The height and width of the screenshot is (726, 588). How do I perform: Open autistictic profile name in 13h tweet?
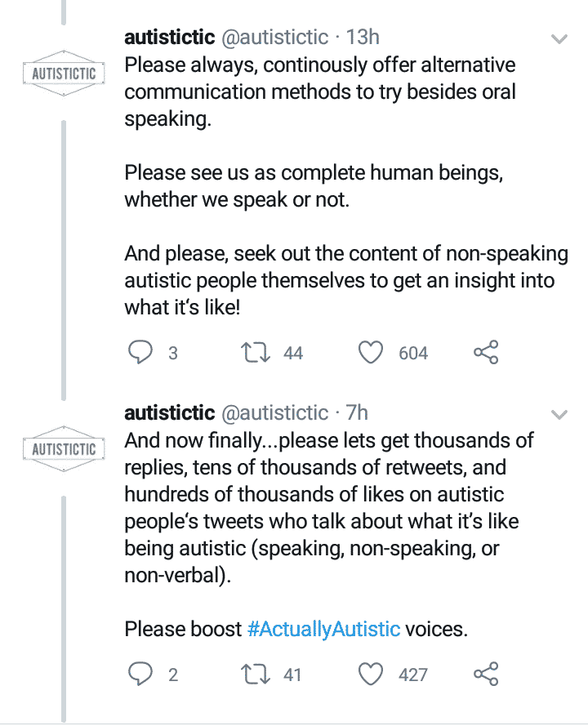(x=169, y=38)
